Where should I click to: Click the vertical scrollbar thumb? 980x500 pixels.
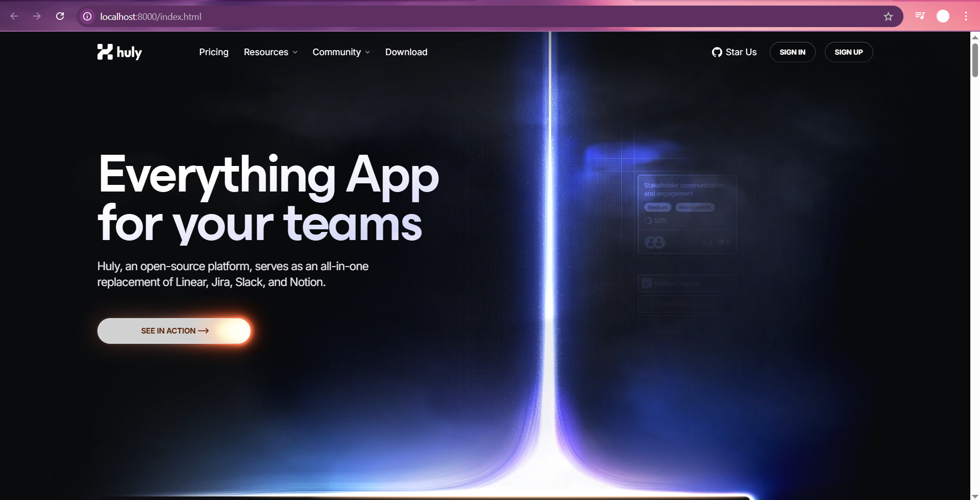(x=975, y=60)
